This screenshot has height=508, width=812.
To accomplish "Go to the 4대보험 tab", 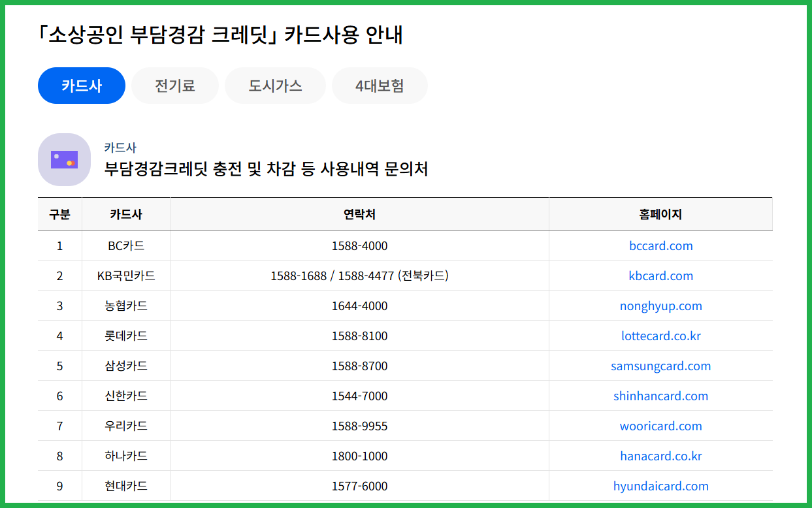I will 380,86.
